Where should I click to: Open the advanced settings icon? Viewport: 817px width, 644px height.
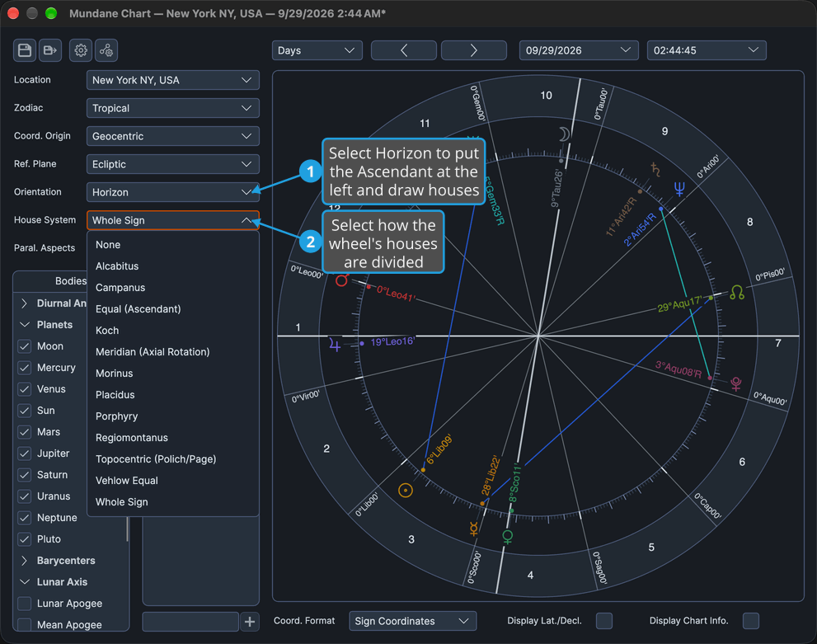coord(106,50)
